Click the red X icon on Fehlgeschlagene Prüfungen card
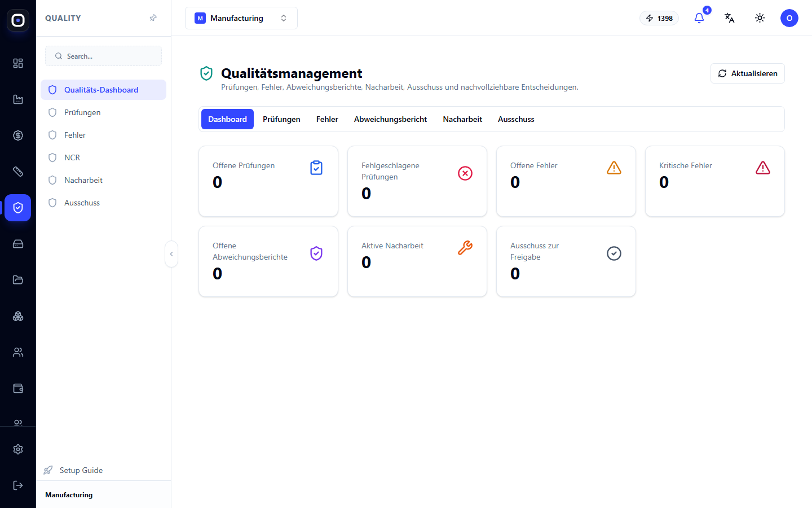This screenshot has width=812, height=508. coord(465,173)
